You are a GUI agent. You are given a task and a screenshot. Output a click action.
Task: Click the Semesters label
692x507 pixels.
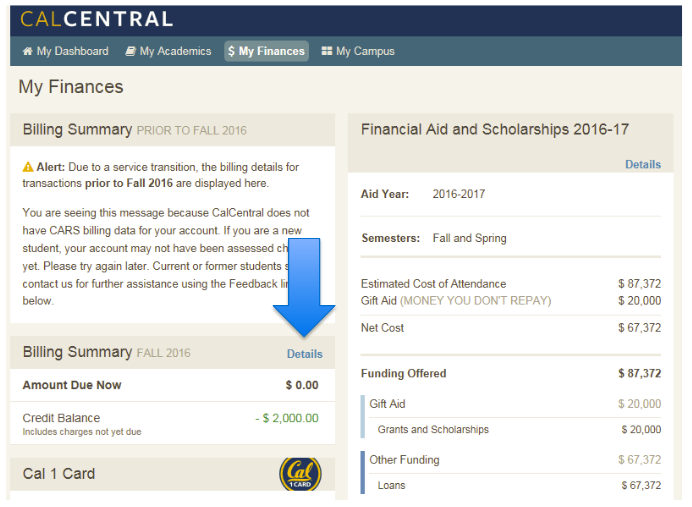pos(391,238)
